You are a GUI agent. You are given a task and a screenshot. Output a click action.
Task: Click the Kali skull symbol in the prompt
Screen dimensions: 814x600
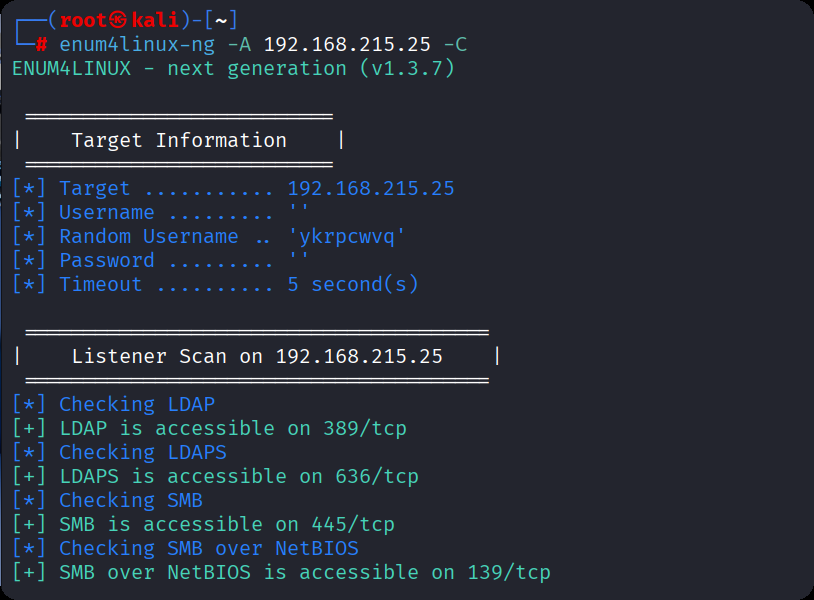(119, 21)
